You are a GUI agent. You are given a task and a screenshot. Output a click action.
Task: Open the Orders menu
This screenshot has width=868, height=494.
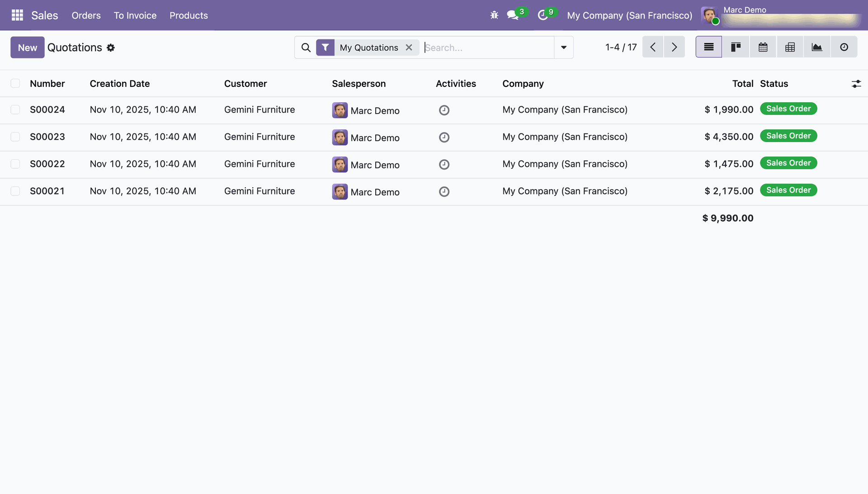coord(86,15)
